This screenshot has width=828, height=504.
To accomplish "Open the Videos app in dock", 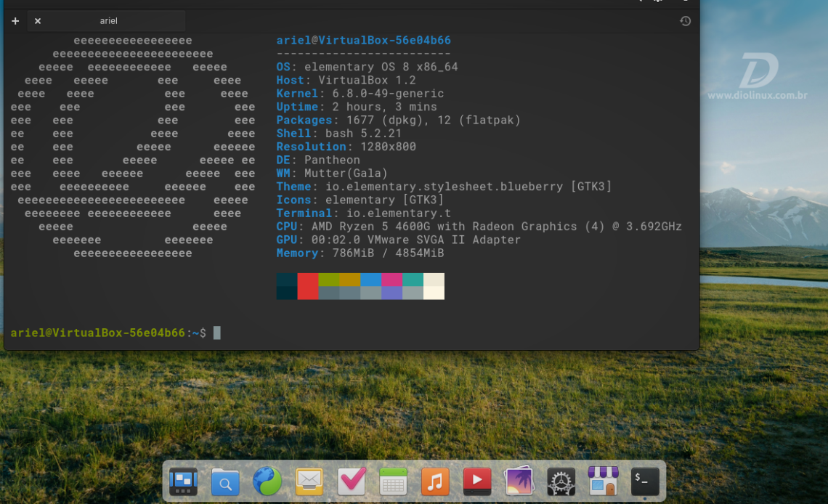I will tap(477, 481).
